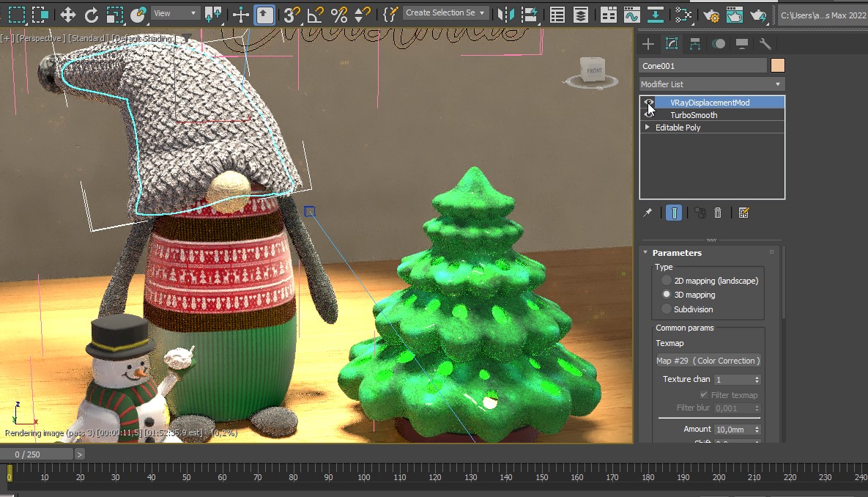Select 2D mapping (landscape) radio option
This screenshot has width=868, height=497.
point(666,281)
